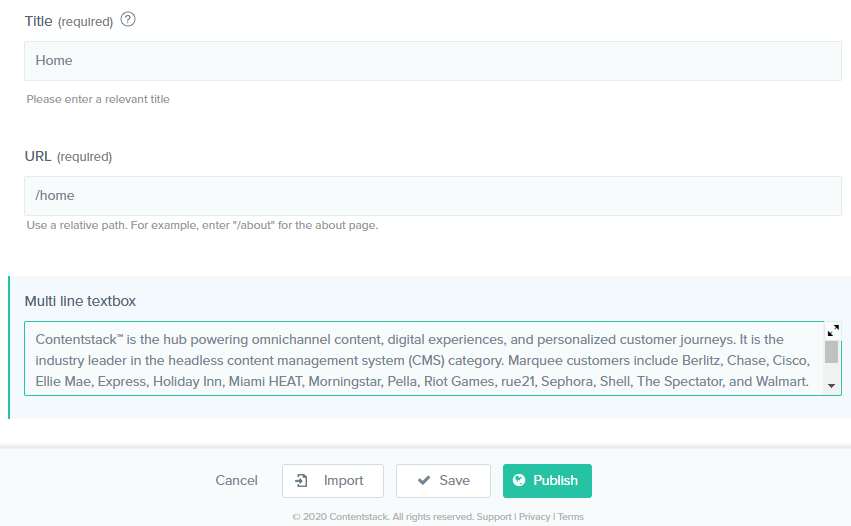Open the Support link in footer
851x526 pixels.
pyautogui.click(x=494, y=517)
